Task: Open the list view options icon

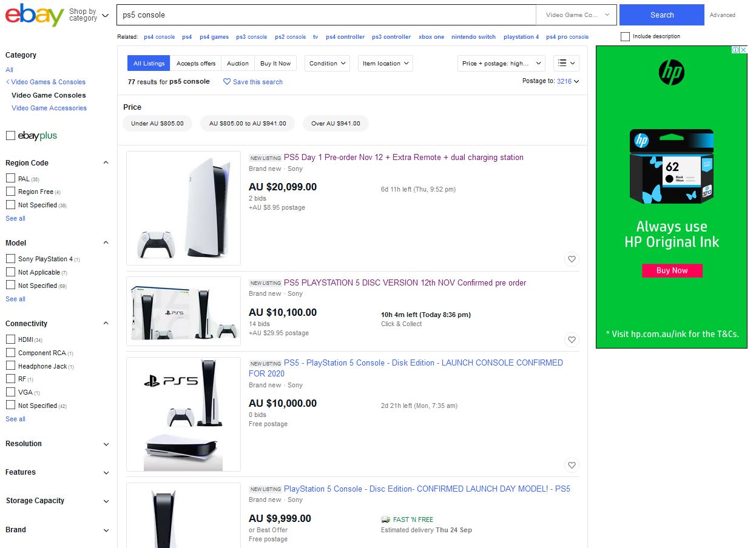Action: [x=567, y=63]
